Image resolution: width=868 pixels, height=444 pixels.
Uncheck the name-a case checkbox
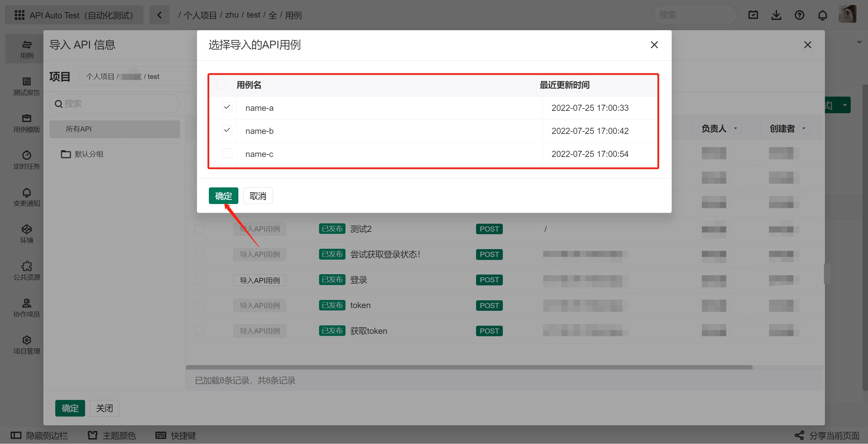tap(227, 107)
